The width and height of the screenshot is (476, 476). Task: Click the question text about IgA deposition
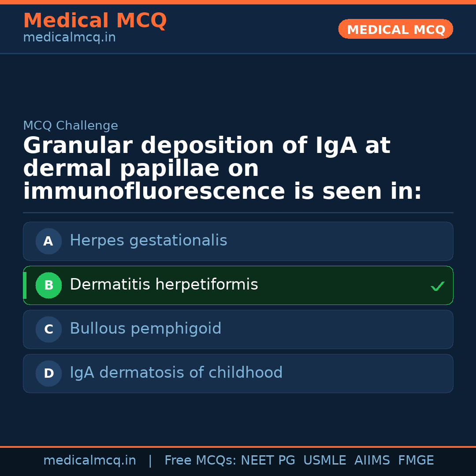[222, 168]
